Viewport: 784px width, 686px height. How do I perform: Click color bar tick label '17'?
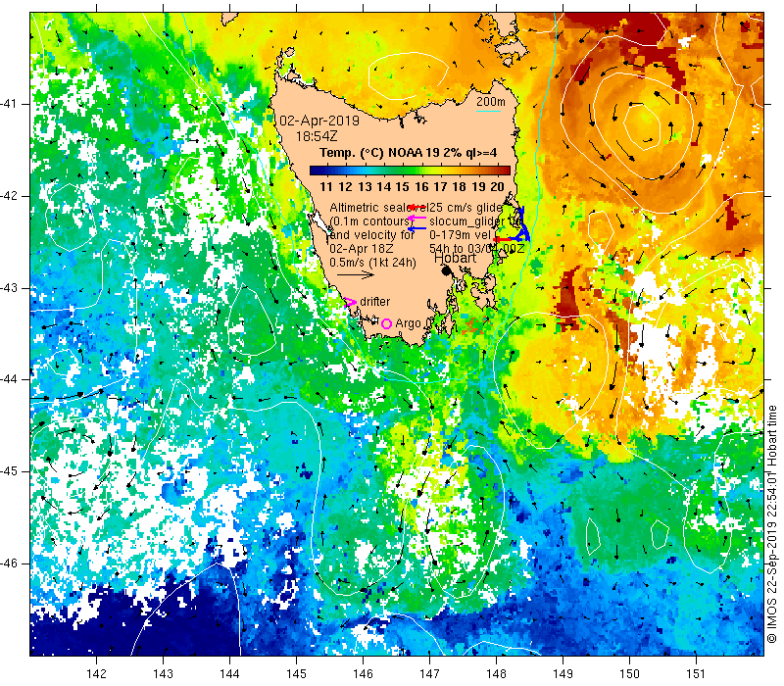pyautogui.click(x=440, y=187)
